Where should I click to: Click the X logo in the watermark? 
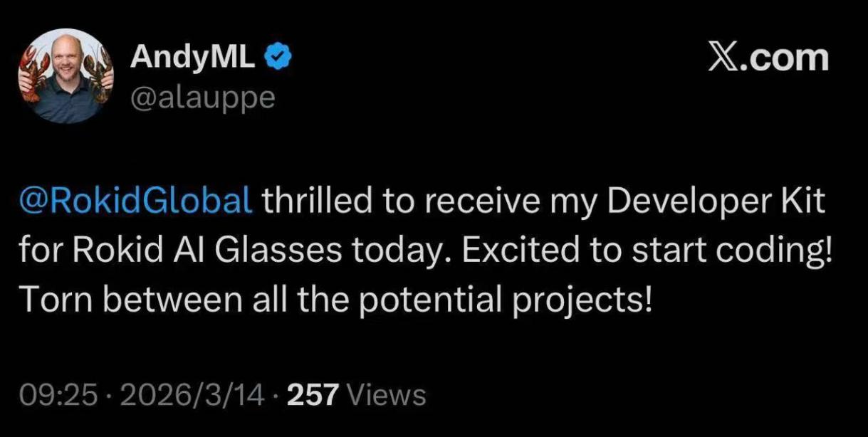click(725, 58)
